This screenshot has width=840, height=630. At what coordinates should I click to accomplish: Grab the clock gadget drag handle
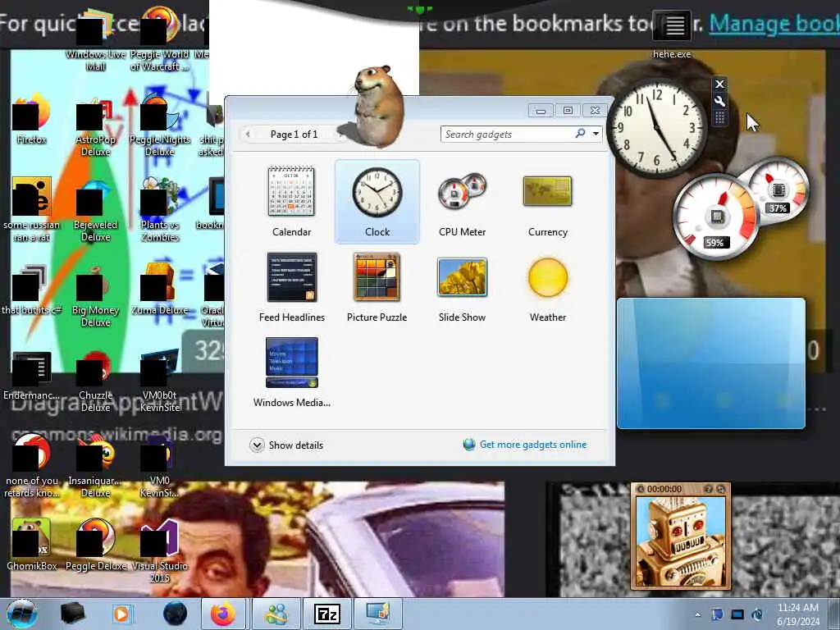pos(719,118)
